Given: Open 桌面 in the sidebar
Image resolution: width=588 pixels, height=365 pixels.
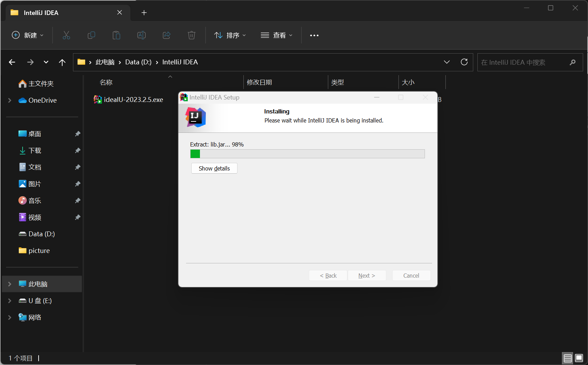Looking at the screenshot, I should click(30, 134).
